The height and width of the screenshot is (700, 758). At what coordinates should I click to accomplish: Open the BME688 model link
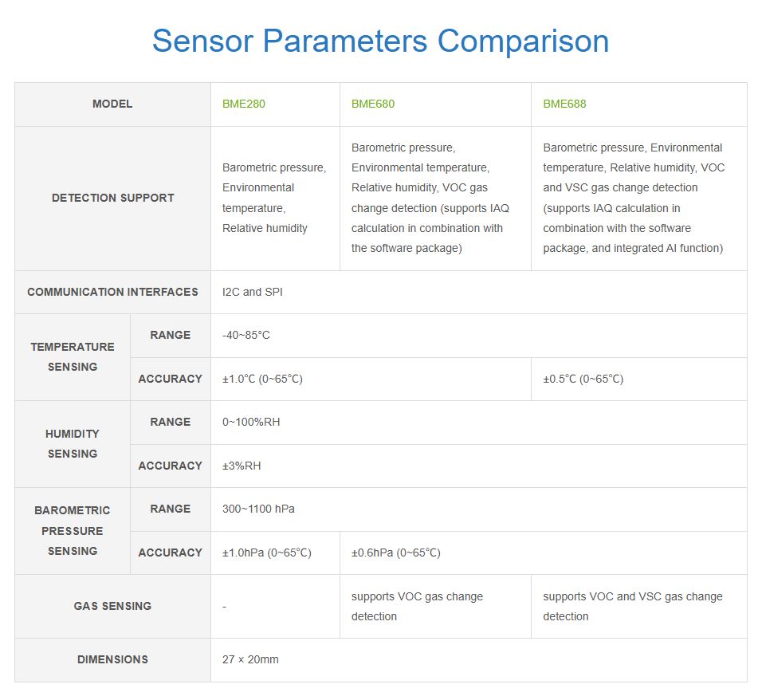point(564,104)
